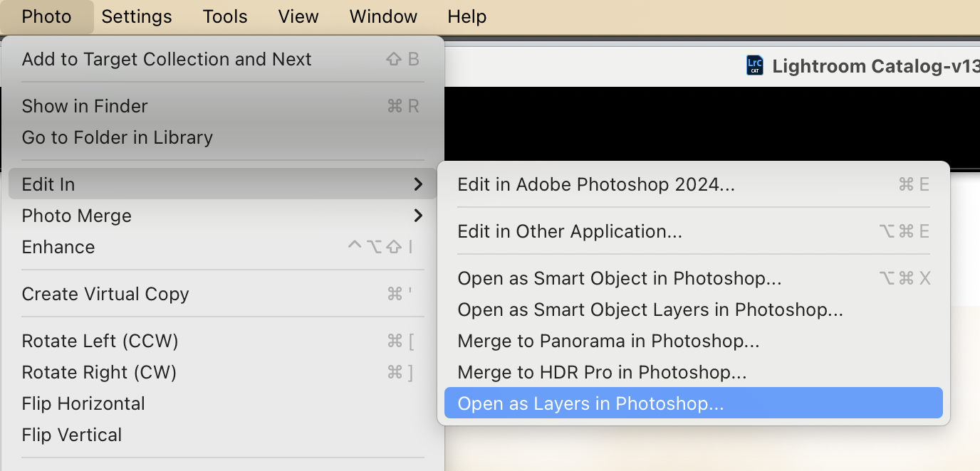980x471 pixels.
Task: Click Open as Layers in Photoshop
Action: [590, 403]
